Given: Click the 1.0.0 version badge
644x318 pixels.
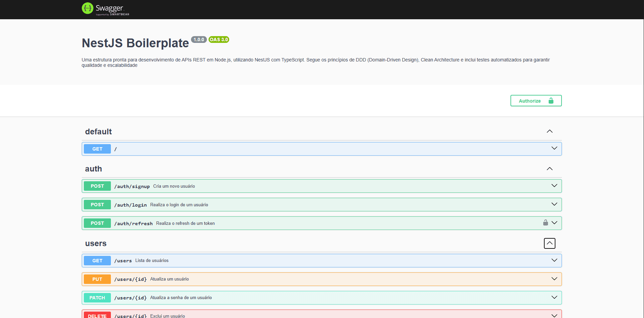Looking at the screenshot, I should pyautogui.click(x=199, y=39).
